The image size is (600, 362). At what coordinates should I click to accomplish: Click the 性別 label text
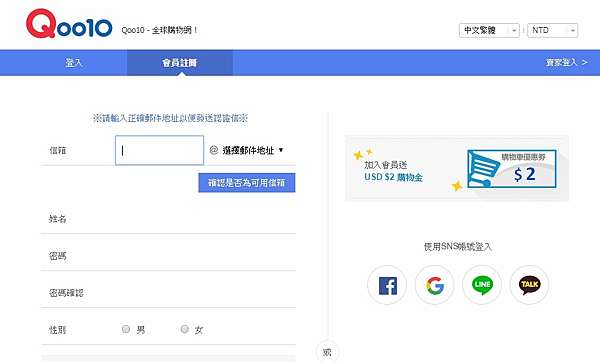pos(57,329)
